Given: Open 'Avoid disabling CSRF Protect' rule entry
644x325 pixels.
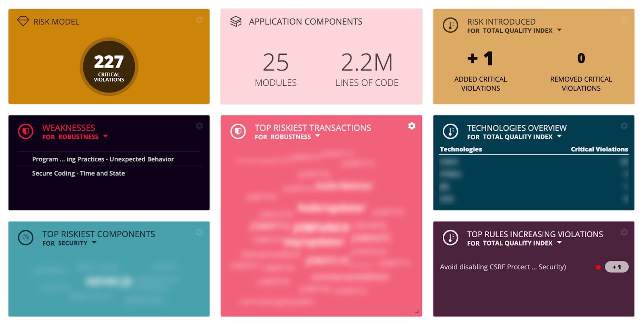Looking at the screenshot, I should (503, 267).
